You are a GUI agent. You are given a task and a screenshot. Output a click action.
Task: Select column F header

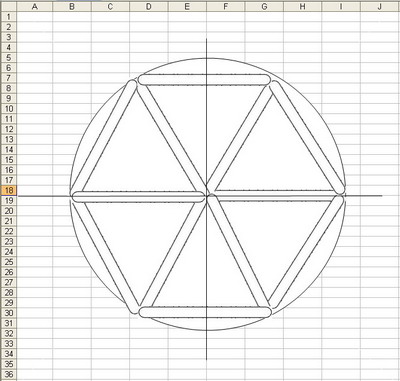point(226,7)
